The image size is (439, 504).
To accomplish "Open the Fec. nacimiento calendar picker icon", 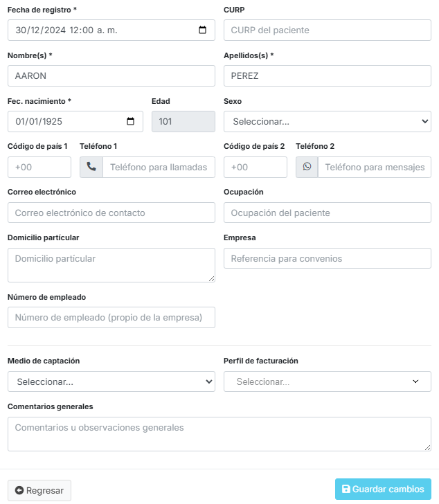I will pyautogui.click(x=130, y=122).
